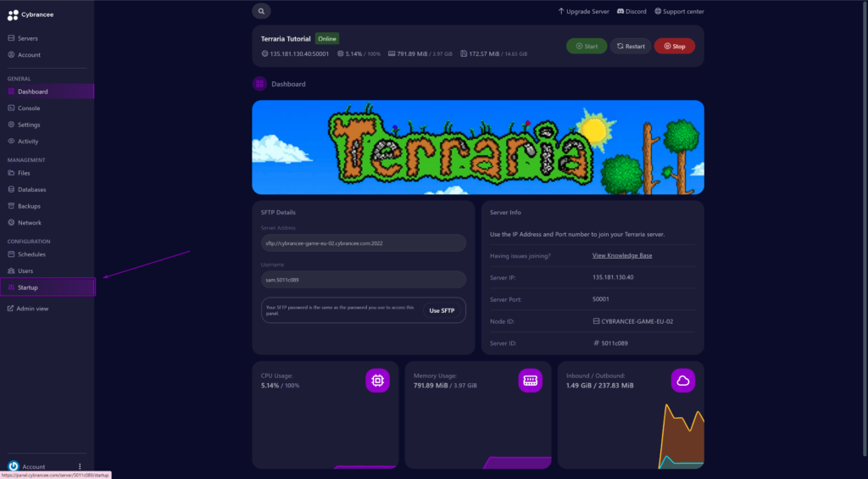The height and width of the screenshot is (479, 868).
Task: Open the Console page in sidebar
Action: click(29, 108)
